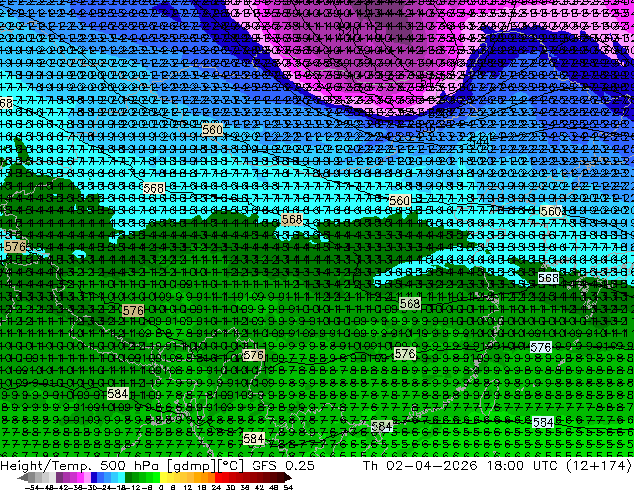Click the '-54' legend scale value
This screenshot has height=490, width=634.
pos(32,487)
